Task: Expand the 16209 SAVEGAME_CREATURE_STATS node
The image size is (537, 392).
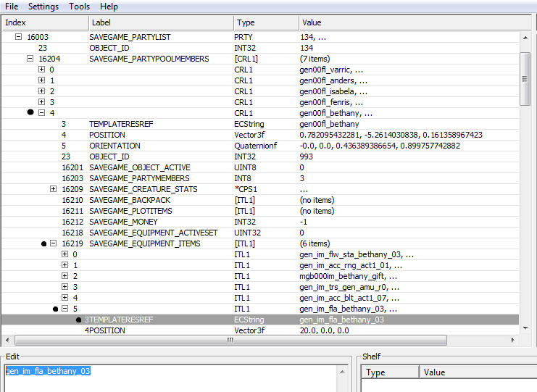Action: pyautogui.click(x=53, y=189)
